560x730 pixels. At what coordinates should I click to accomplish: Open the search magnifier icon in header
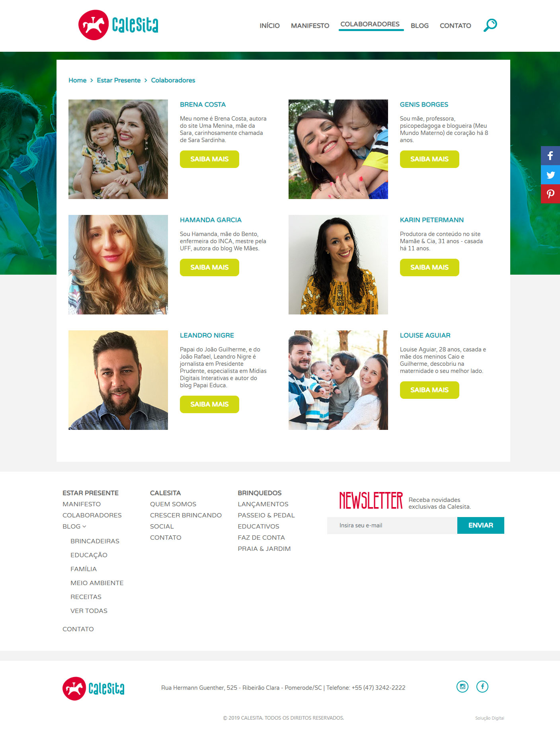pyautogui.click(x=490, y=25)
